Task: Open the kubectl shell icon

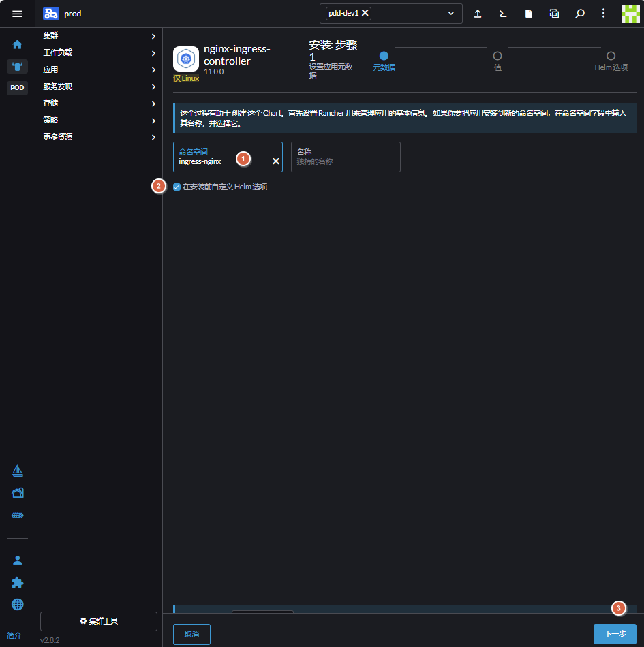Action: [x=503, y=14]
